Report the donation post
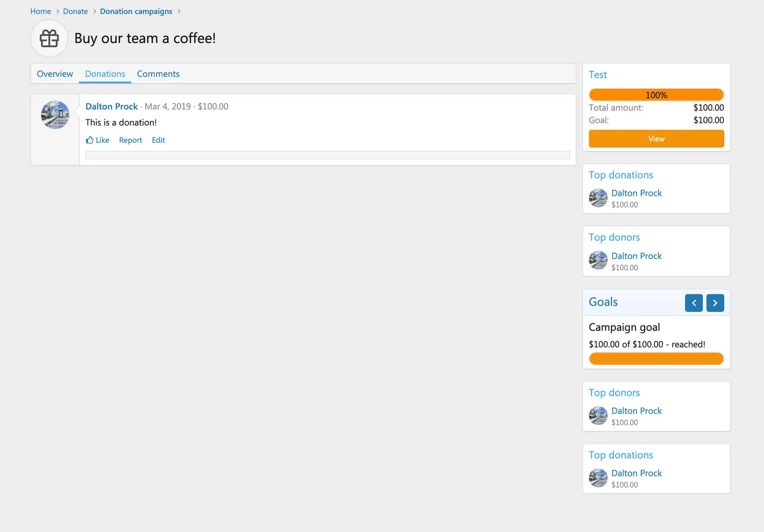Screen dimensions: 764x532 [x=130, y=140]
